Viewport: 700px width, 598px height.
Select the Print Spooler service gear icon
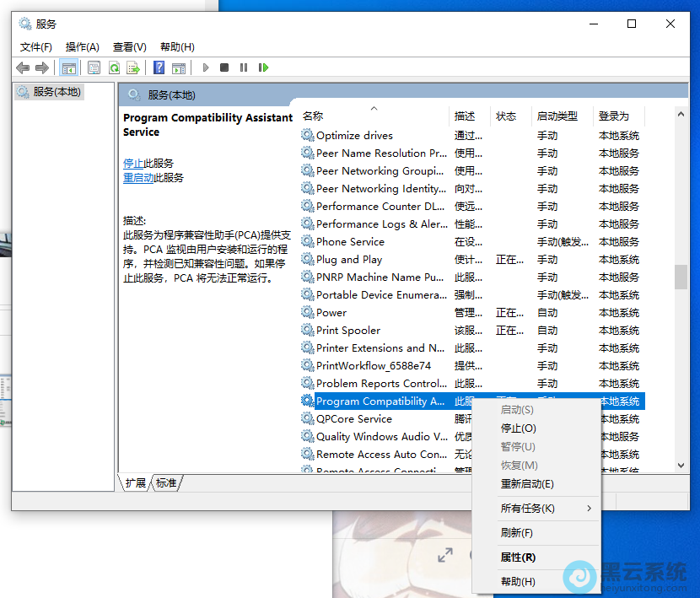[x=308, y=331]
